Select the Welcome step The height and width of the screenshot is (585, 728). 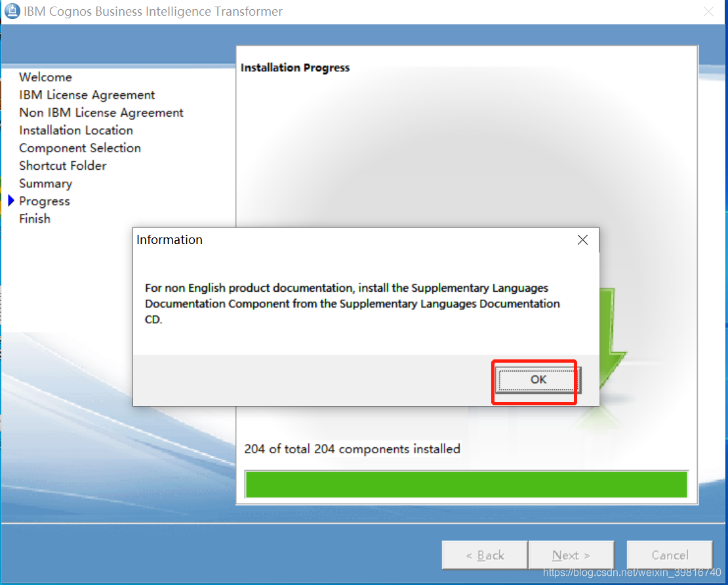click(x=45, y=77)
